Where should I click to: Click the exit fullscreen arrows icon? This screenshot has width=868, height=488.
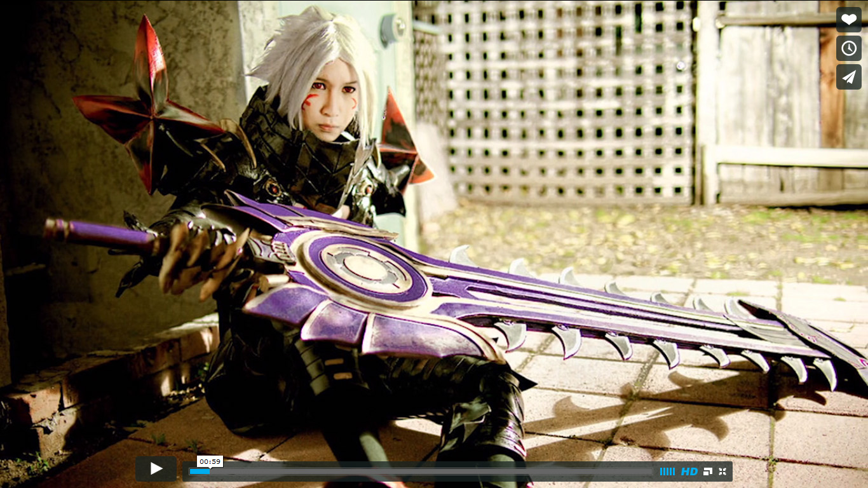pos(722,471)
